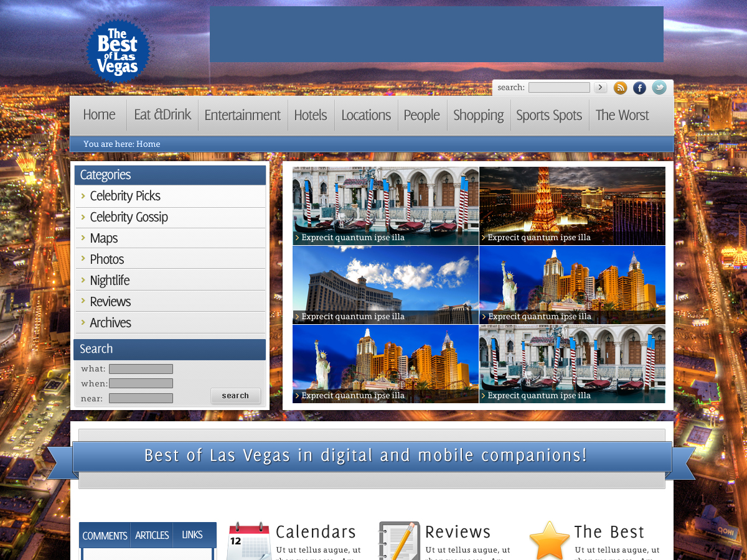Click the top blue advertisement banner
The image size is (747, 560).
pyautogui.click(x=436, y=34)
